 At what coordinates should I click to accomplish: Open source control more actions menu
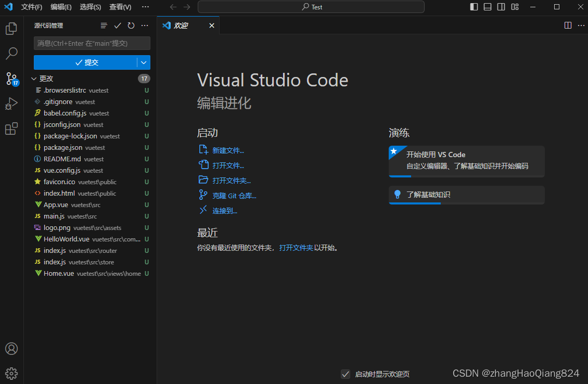(x=145, y=25)
